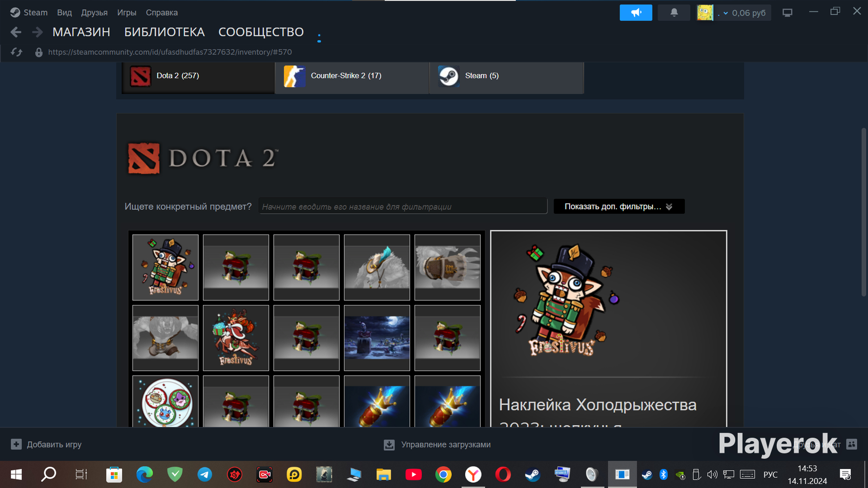Launch Google Chrome from the taskbar
868x488 pixels.
pyautogui.click(x=443, y=474)
